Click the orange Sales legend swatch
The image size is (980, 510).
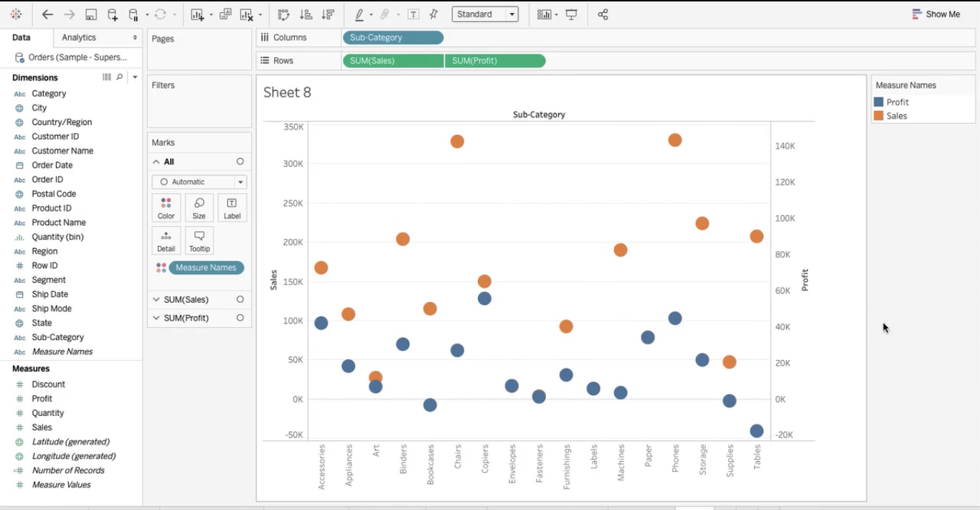coord(879,116)
